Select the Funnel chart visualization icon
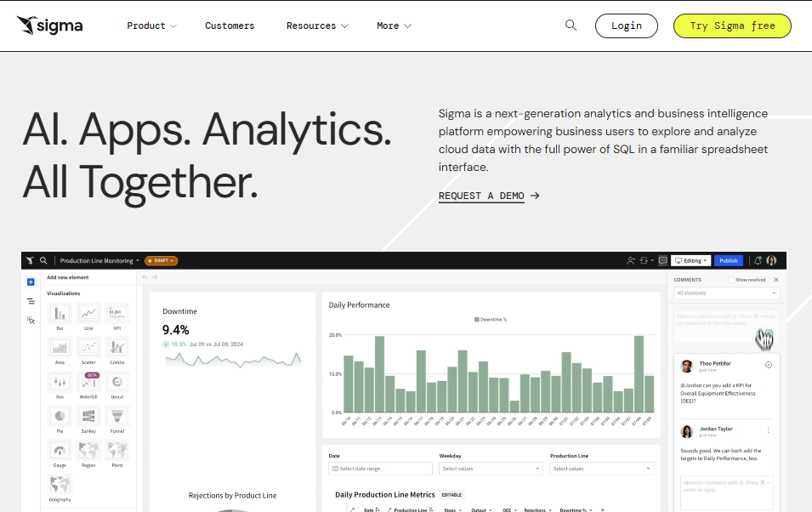Screen dimensions: 812x512 coord(117,416)
